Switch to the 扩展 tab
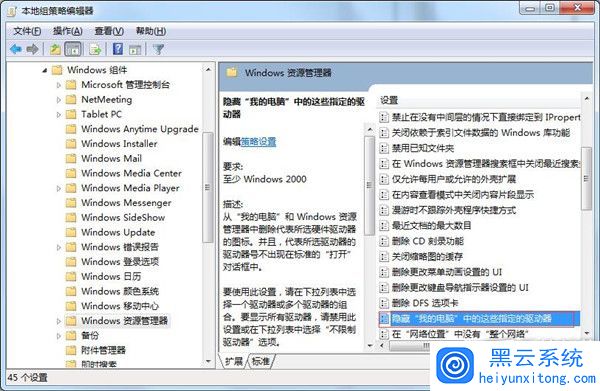This screenshot has height=391, width=600. pos(233,361)
